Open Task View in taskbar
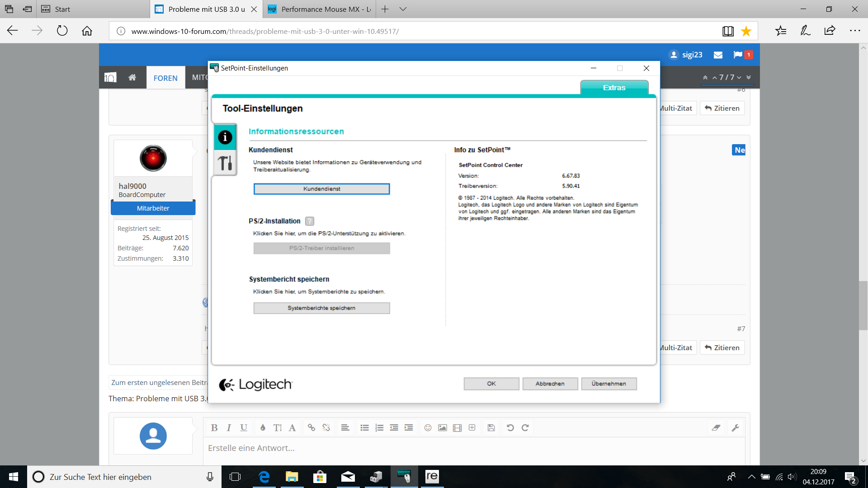Image resolution: width=868 pixels, height=488 pixels. click(235, 477)
